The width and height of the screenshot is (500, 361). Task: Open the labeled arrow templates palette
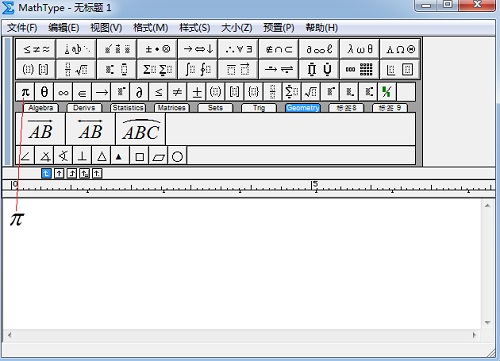coord(279,69)
